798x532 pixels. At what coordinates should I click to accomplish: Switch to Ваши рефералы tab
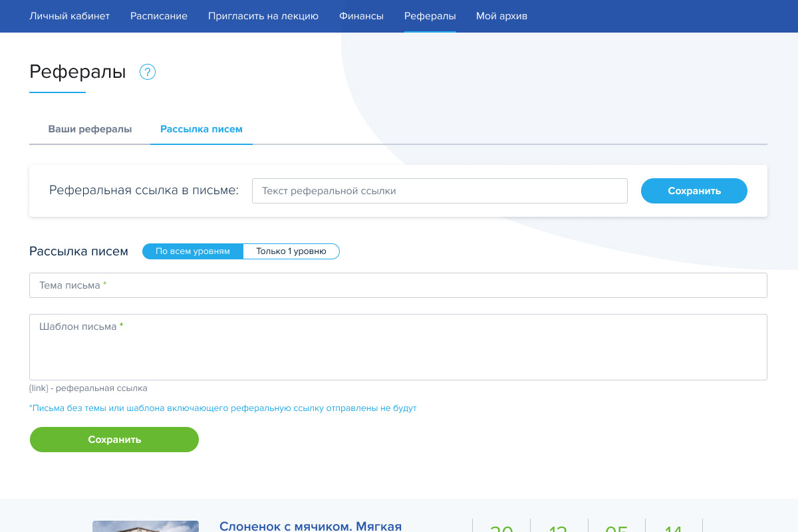(90, 129)
